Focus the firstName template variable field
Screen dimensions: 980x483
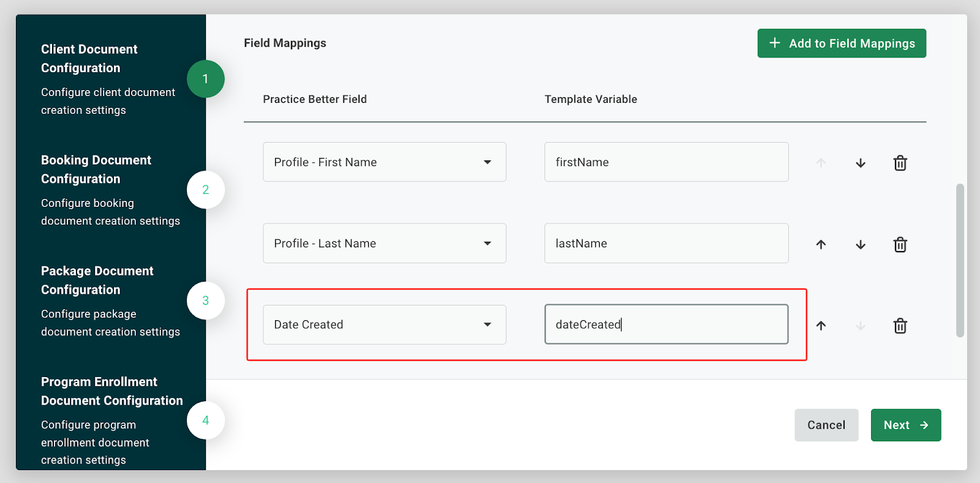[666, 162]
